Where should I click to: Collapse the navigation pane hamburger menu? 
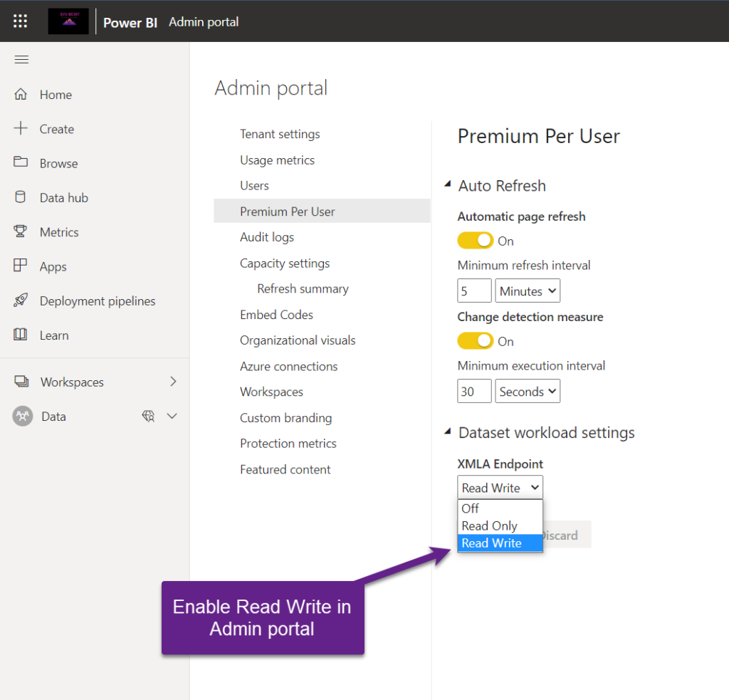click(x=21, y=60)
